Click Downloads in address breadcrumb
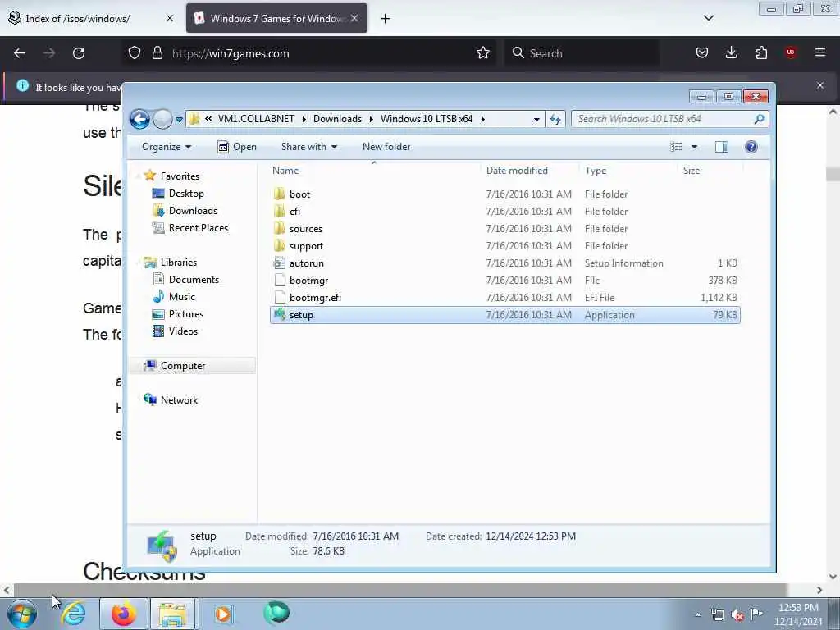840x630 pixels. click(337, 119)
